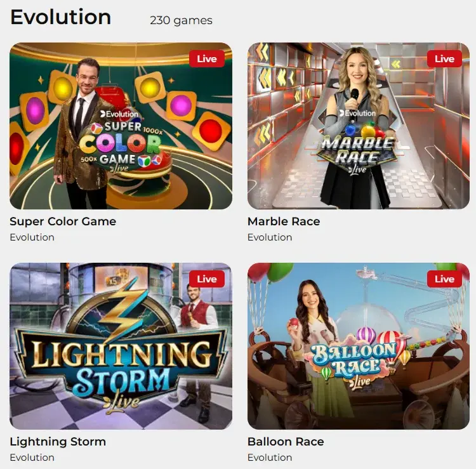Image resolution: width=476 pixels, height=469 pixels.
Task: Select the Balloon Race title link
Action: pyautogui.click(x=286, y=442)
